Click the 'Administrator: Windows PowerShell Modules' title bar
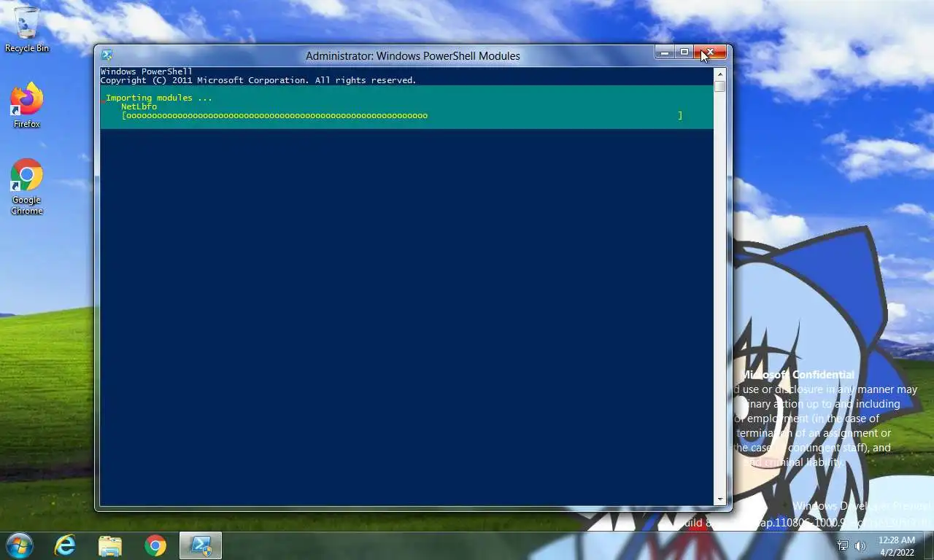Viewport: 934px width, 560px height. pos(413,55)
